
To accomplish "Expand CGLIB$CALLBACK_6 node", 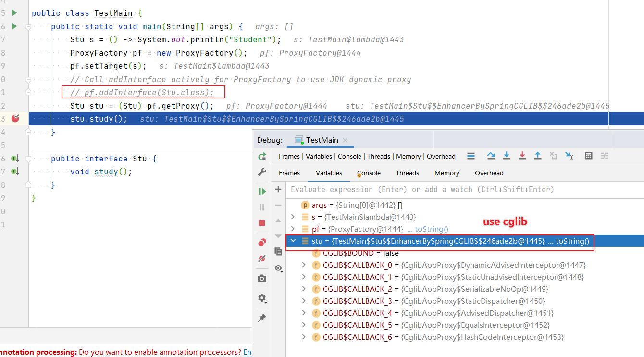I will point(304,337).
